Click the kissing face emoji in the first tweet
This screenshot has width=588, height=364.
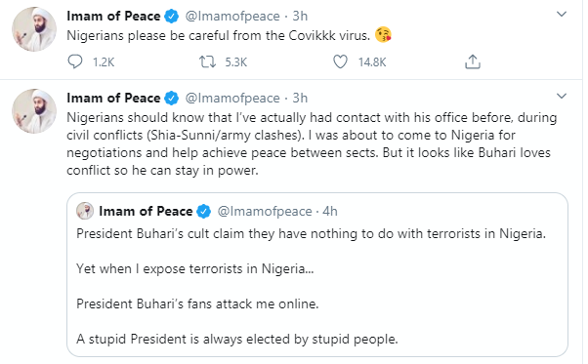[x=383, y=35]
